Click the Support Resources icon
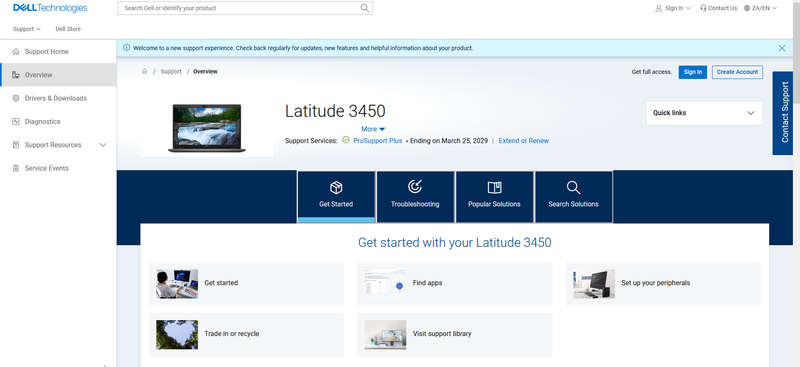 pyautogui.click(x=16, y=145)
